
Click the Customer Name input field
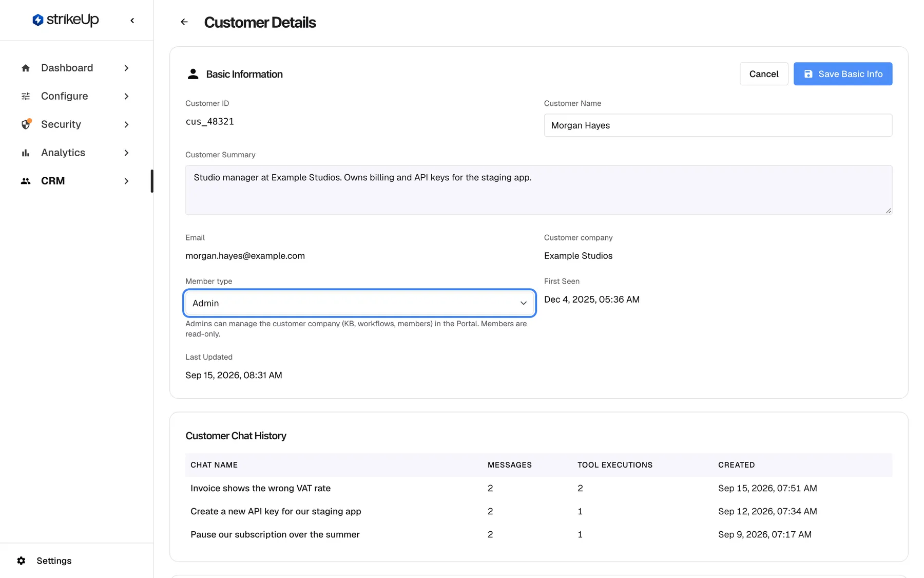click(x=718, y=125)
